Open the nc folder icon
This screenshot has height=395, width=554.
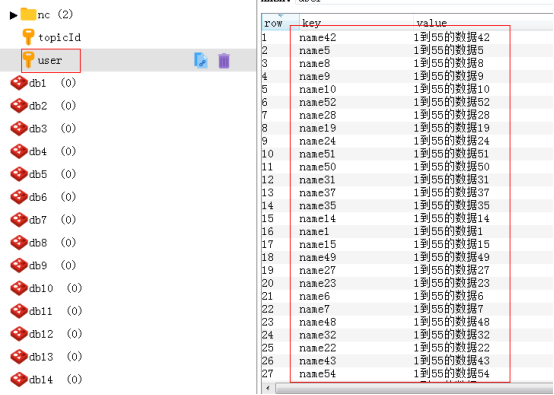coord(28,14)
